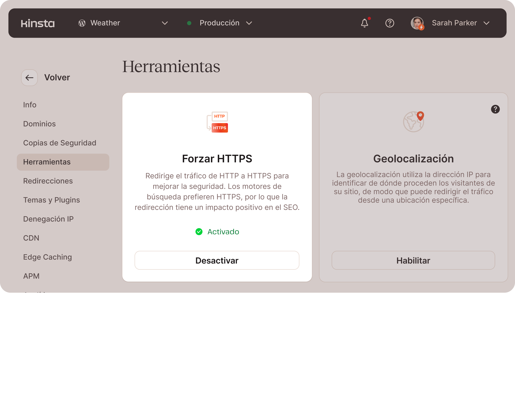Click the globe geolocation icon
Image resolution: width=515 pixels, height=420 pixels.
pyautogui.click(x=414, y=122)
